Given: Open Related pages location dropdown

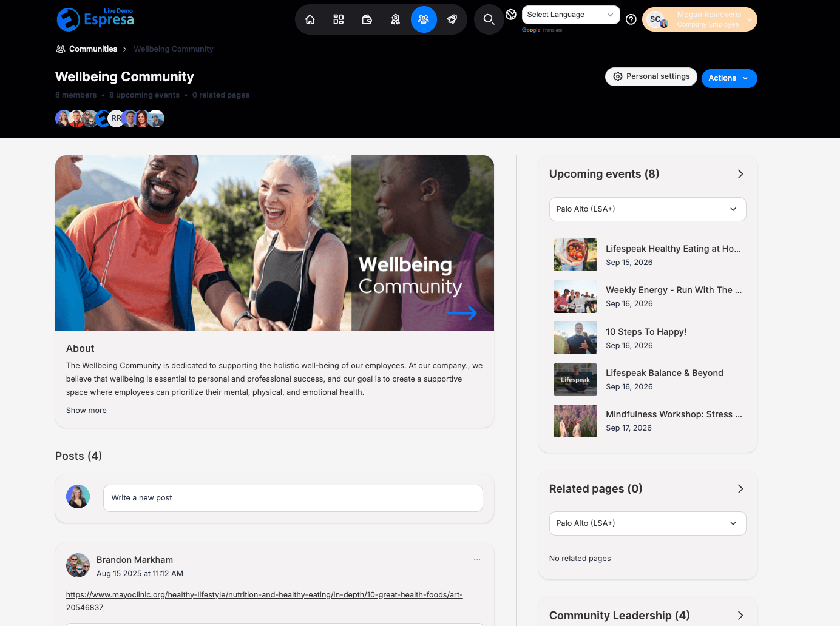Looking at the screenshot, I should click(648, 523).
